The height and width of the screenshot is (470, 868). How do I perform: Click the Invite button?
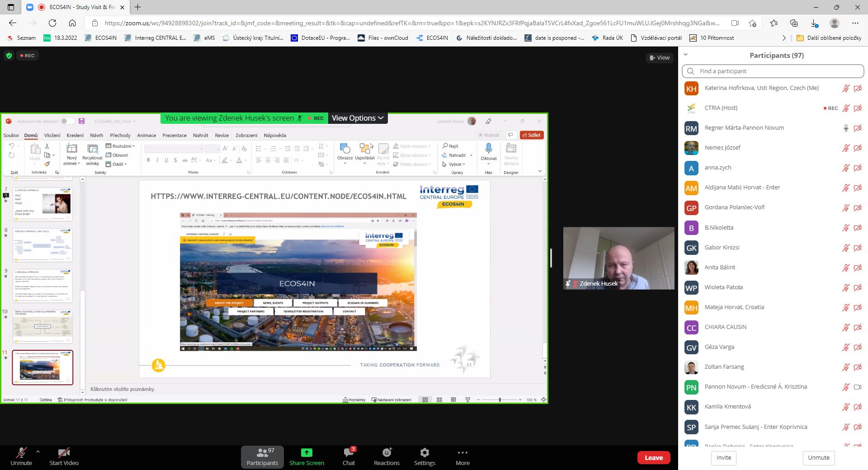723,457
